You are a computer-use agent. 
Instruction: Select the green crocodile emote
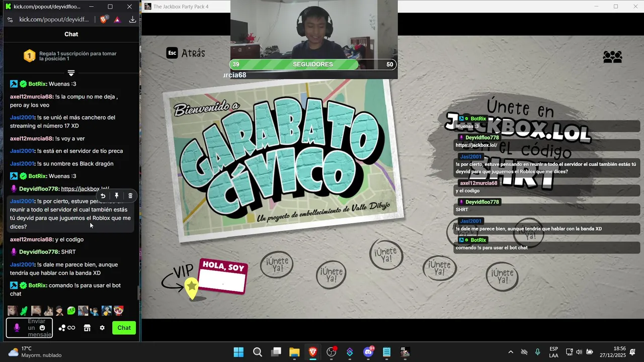(24, 311)
